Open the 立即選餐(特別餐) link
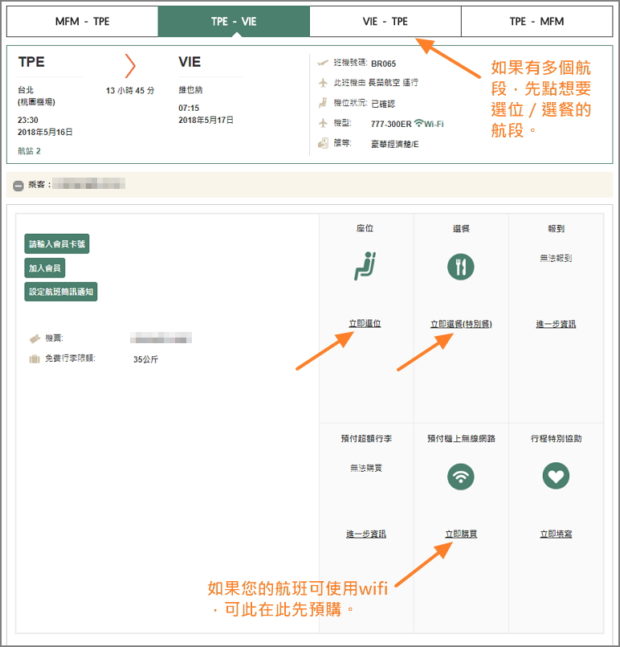Viewport: 620px width, 647px height. (461, 324)
